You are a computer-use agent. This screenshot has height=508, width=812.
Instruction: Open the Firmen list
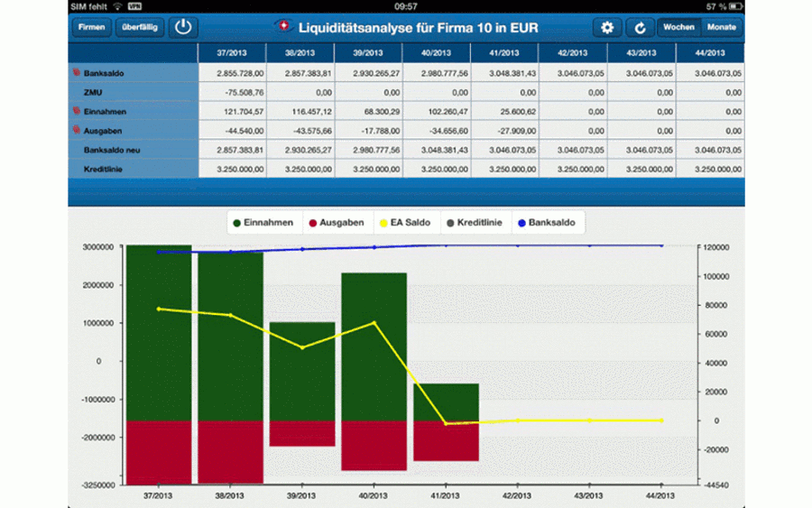(92, 27)
